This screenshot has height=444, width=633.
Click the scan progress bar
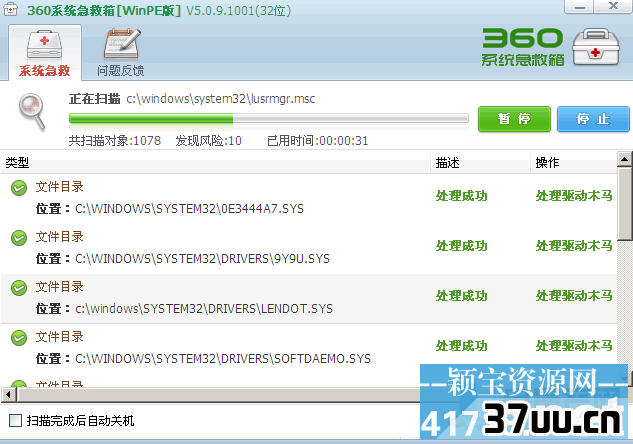pos(269,118)
